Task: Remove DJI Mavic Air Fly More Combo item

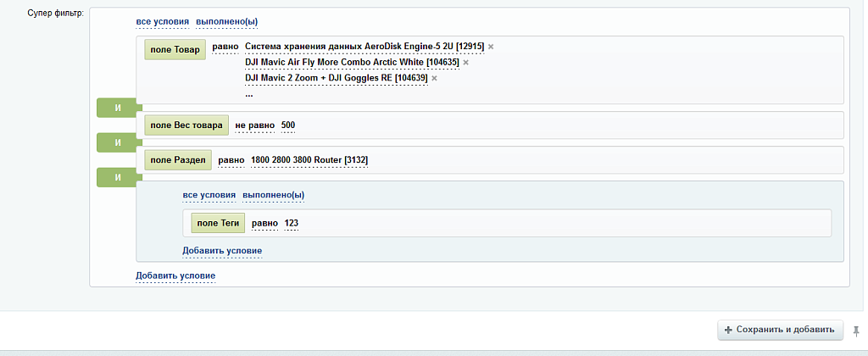Action: pos(465,63)
